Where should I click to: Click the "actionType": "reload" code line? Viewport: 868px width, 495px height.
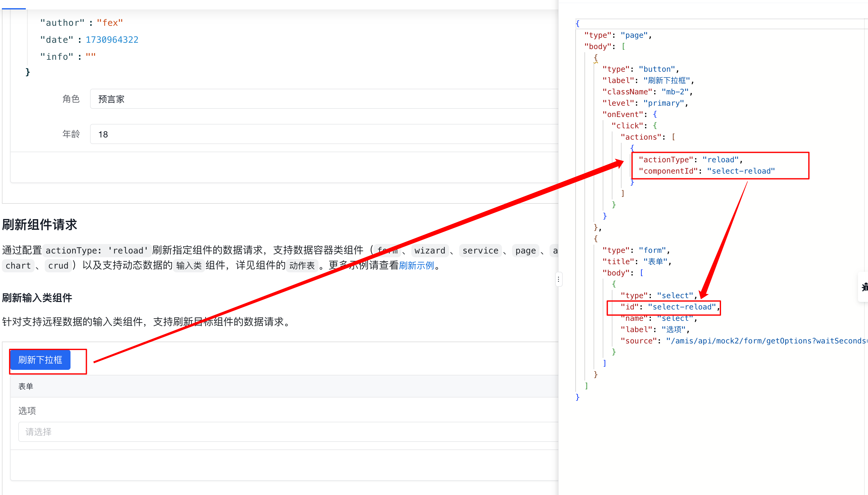coord(690,159)
